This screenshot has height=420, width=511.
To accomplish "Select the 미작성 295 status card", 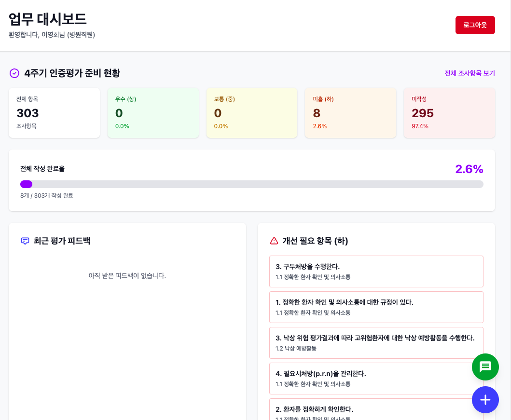I will (449, 112).
